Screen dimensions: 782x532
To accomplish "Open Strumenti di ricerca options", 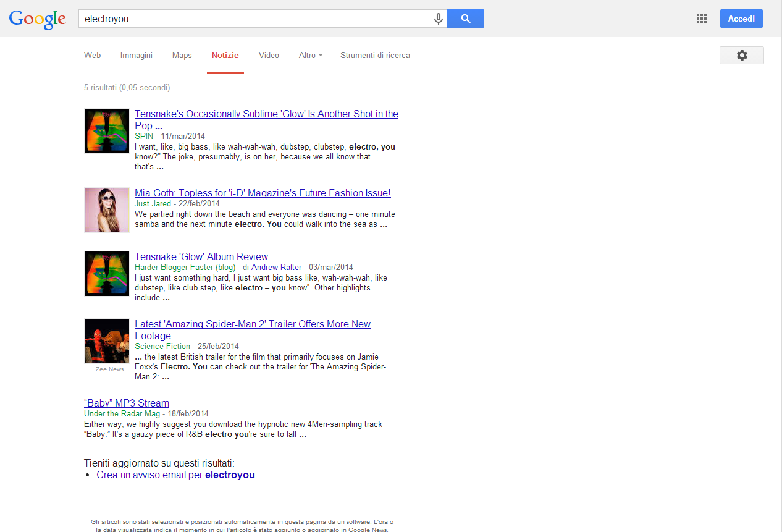I will [375, 55].
